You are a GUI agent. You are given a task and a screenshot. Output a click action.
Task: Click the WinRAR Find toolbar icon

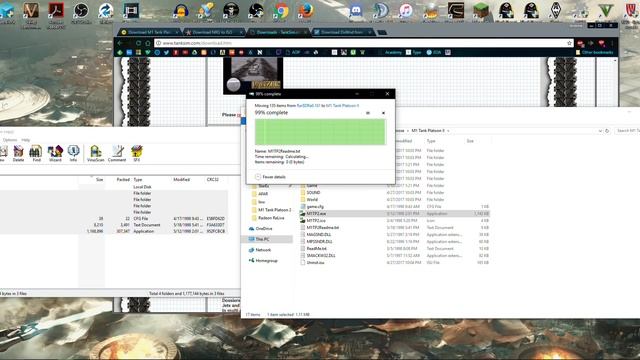[x=36, y=153]
